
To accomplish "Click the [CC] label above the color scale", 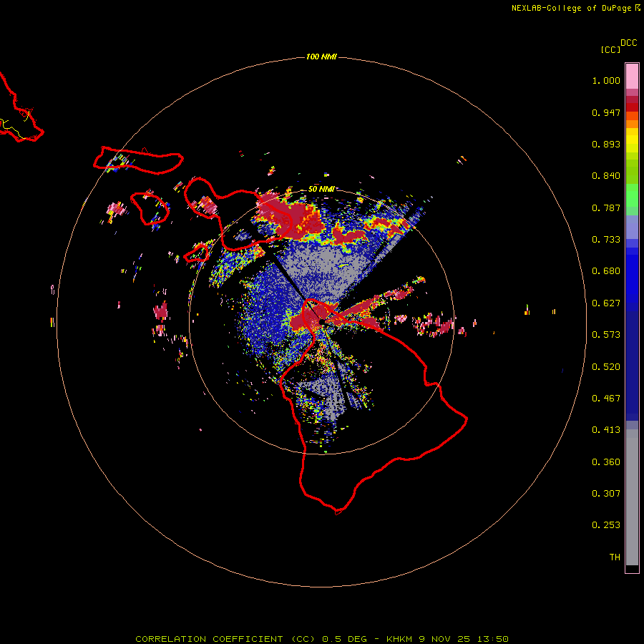I will coord(610,49).
